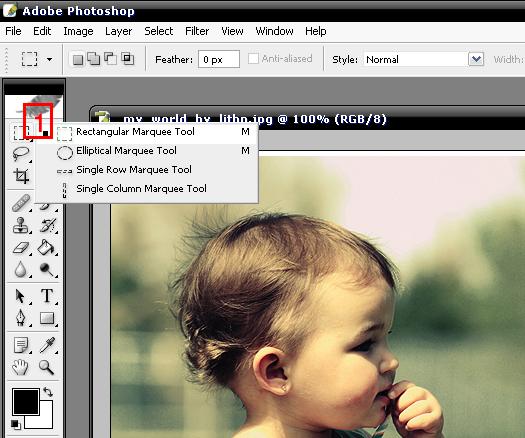Select the Hand tool

point(20,367)
